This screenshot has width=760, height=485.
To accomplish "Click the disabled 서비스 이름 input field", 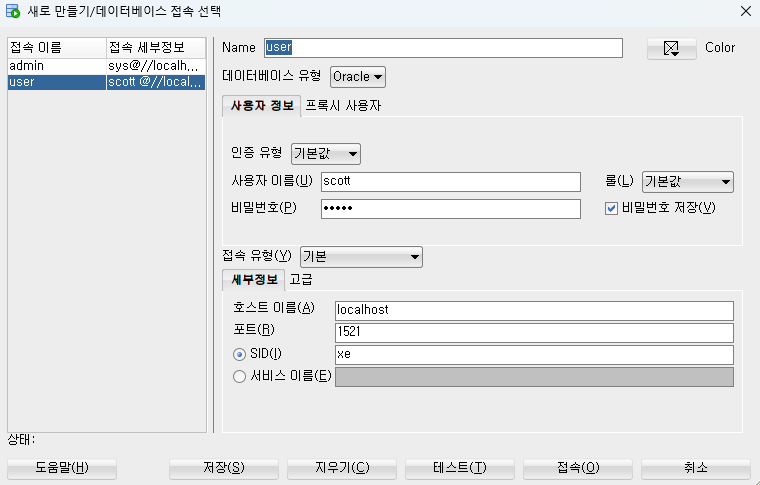I will 534,377.
